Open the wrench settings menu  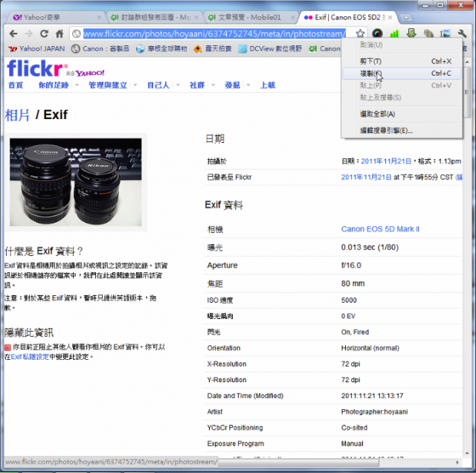[463, 33]
